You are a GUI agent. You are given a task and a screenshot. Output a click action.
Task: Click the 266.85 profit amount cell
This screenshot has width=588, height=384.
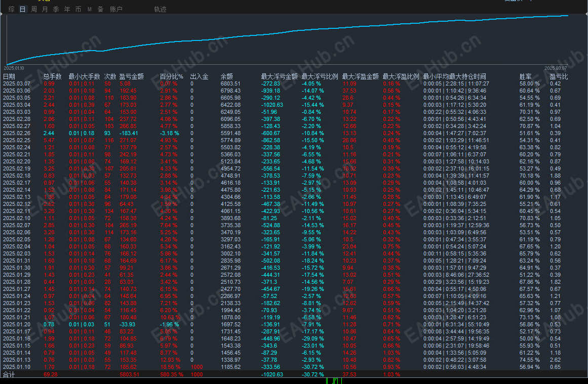(128, 126)
